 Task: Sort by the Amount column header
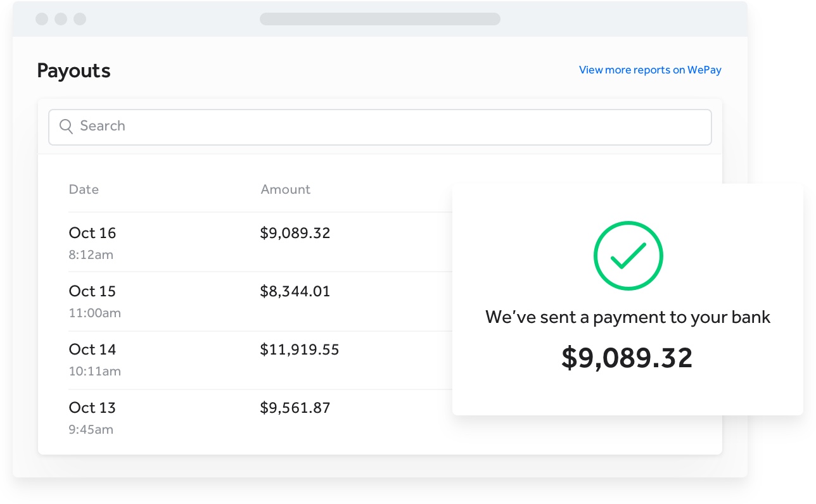pyautogui.click(x=285, y=189)
